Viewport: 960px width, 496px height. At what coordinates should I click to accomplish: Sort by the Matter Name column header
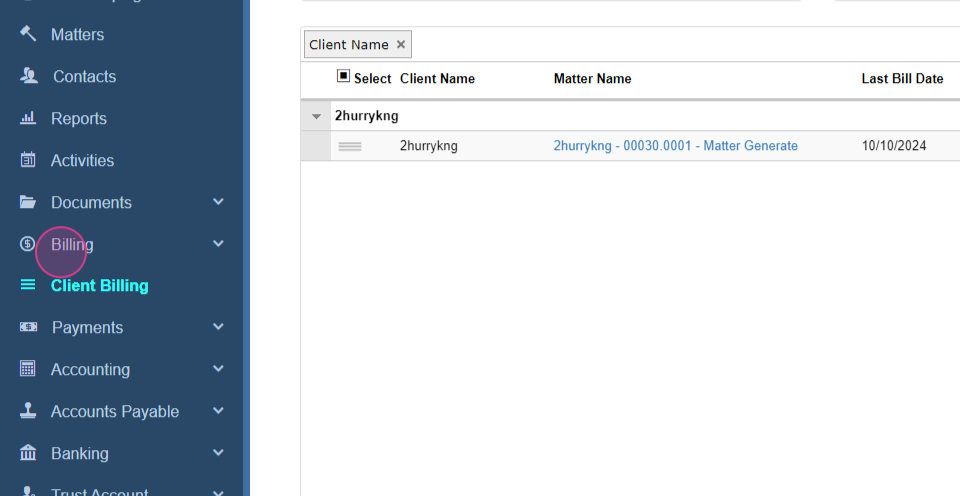(593, 78)
